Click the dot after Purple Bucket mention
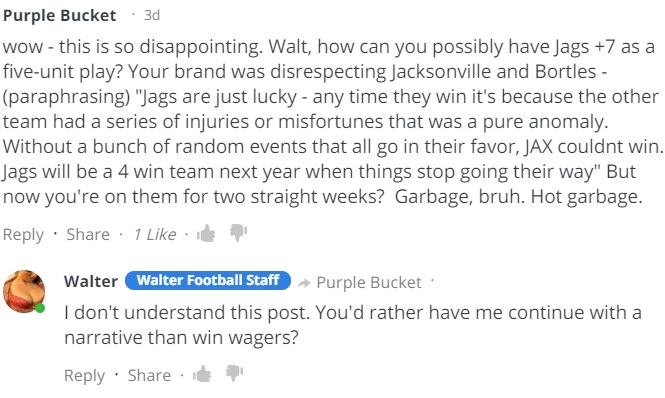The width and height of the screenshot is (665, 398). tap(432, 280)
